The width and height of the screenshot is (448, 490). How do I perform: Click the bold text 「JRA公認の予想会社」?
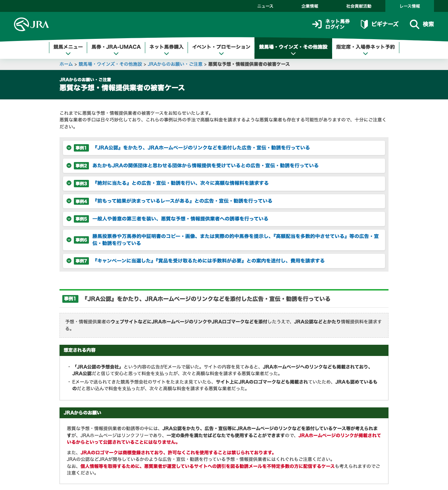[x=97, y=367]
